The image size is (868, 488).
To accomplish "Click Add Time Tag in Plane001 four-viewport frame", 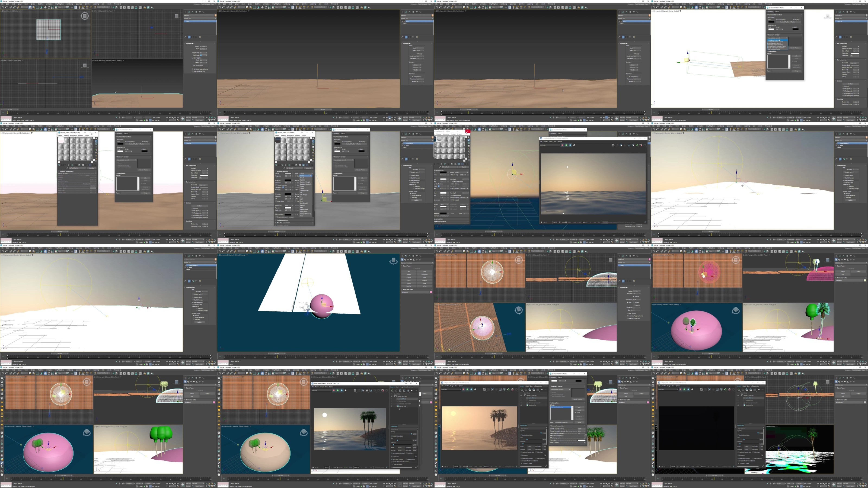I will point(156,121).
